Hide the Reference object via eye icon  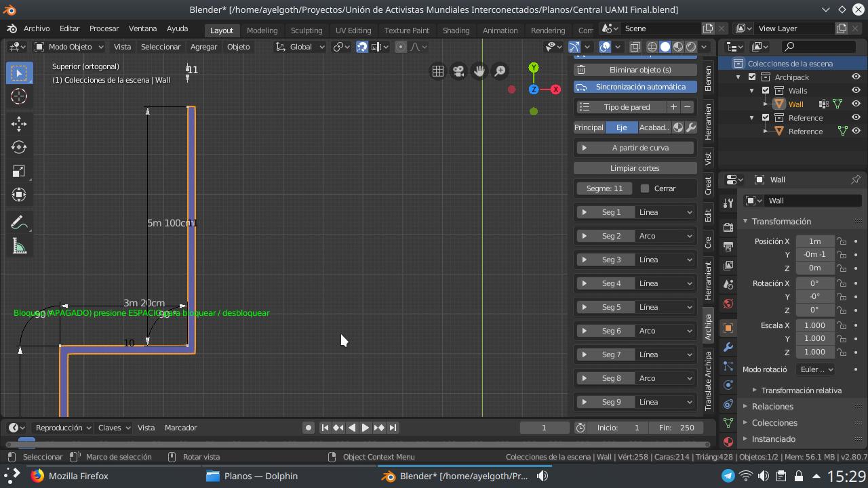pyautogui.click(x=856, y=131)
